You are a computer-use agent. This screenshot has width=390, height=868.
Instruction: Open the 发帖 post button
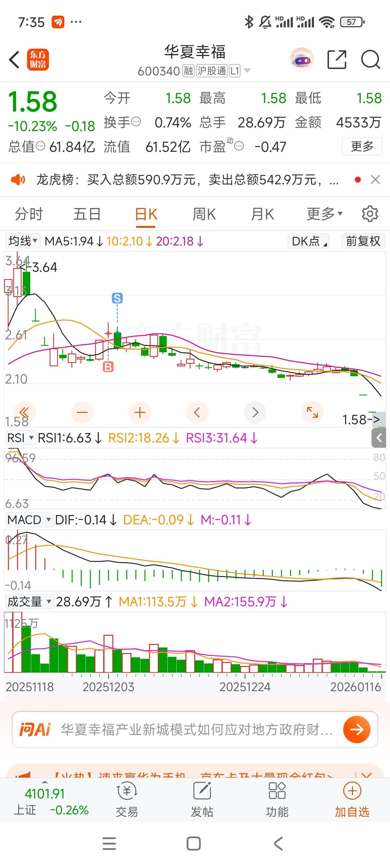[x=202, y=801]
